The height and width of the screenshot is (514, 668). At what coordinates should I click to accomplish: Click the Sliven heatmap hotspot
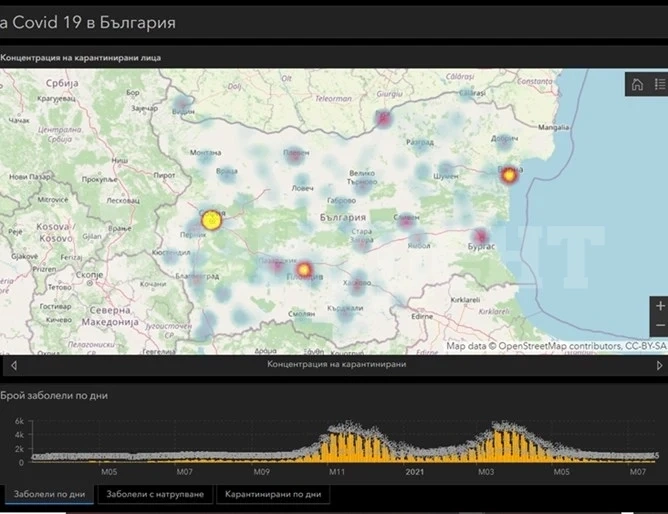[406, 221]
